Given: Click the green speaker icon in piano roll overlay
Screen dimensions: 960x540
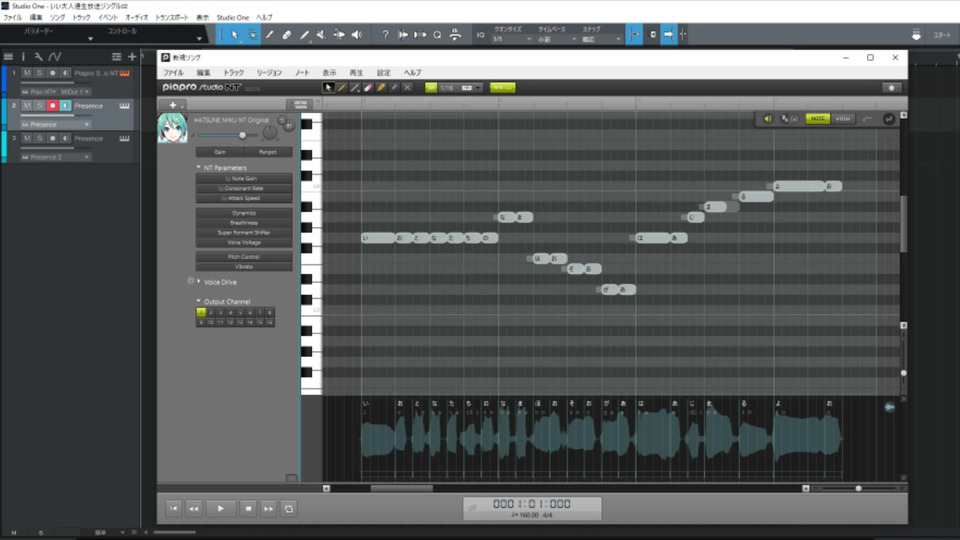Looking at the screenshot, I should click(x=768, y=119).
